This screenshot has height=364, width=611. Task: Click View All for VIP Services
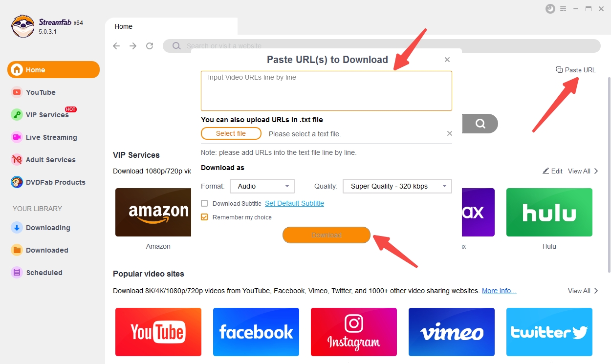[x=583, y=171]
